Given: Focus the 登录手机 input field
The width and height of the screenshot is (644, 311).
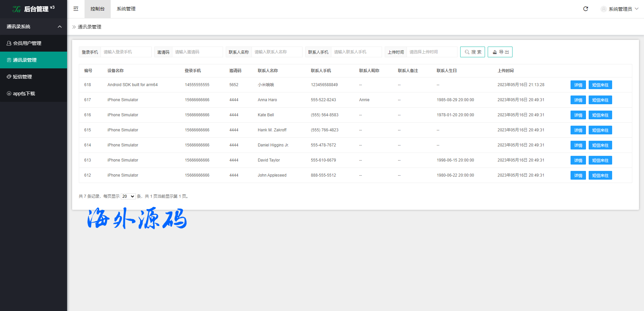Looking at the screenshot, I should tap(126, 52).
